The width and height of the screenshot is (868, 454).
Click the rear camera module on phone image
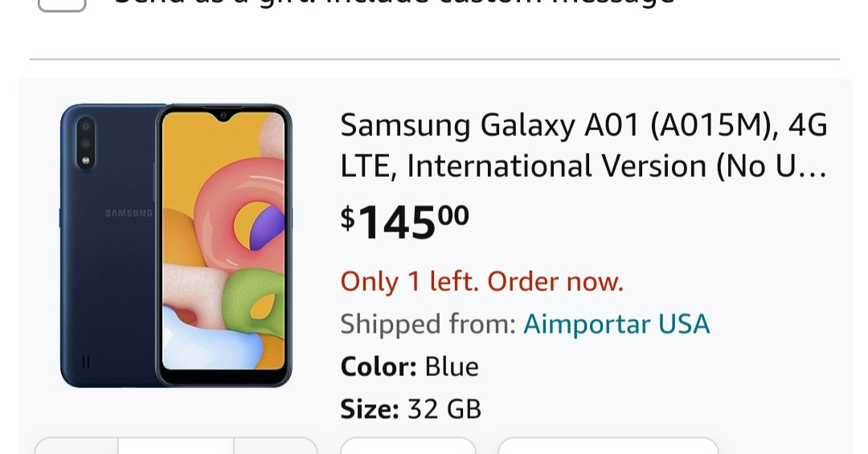coord(85,143)
